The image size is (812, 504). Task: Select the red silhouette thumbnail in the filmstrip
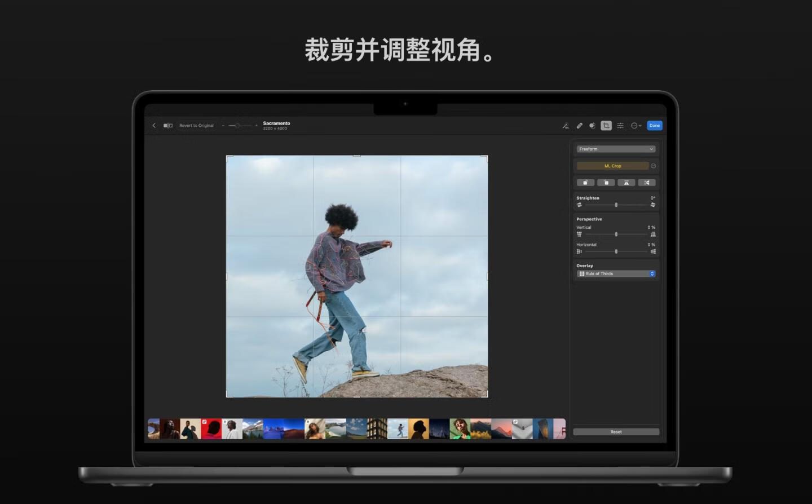point(211,429)
